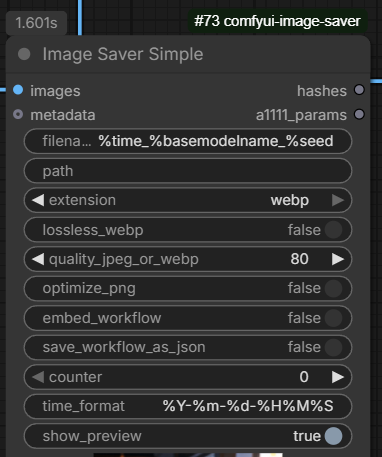Increase the counter value with right arrow
Viewport: 382px width, 457px height.
pyautogui.click(x=338, y=377)
